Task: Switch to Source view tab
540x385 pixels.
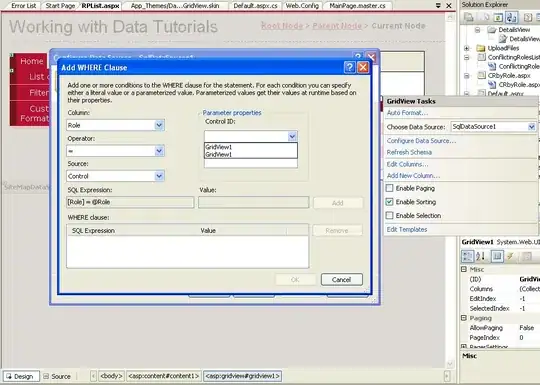Action: pos(57,376)
